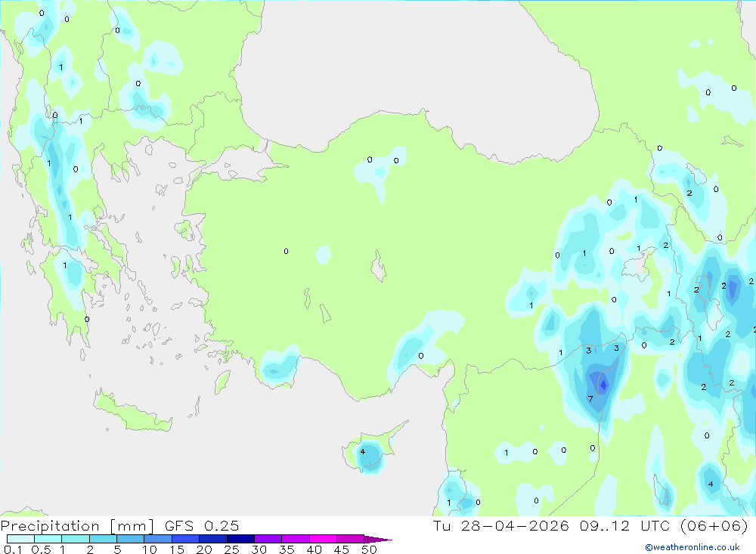The width and height of the screenshot is (756, 554).
Task: Click the legend label '0.5'
Action: 41,549
